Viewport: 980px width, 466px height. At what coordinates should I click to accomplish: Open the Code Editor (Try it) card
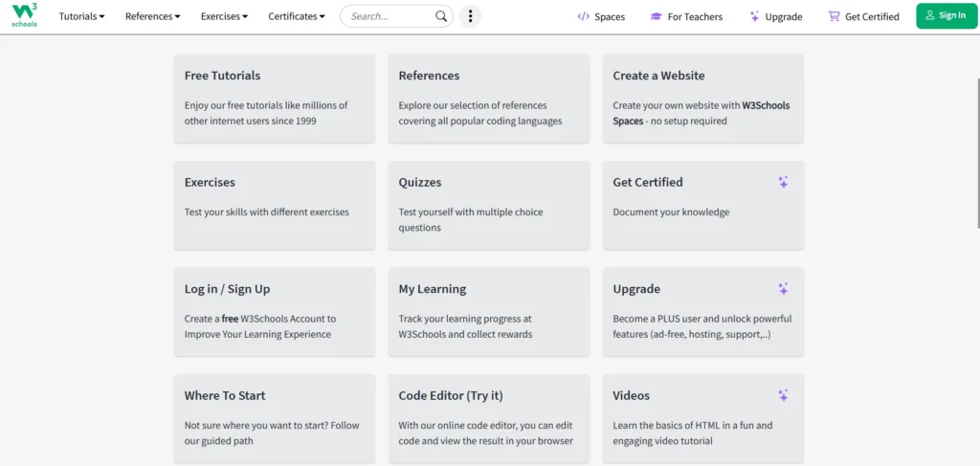coord(488,418)
